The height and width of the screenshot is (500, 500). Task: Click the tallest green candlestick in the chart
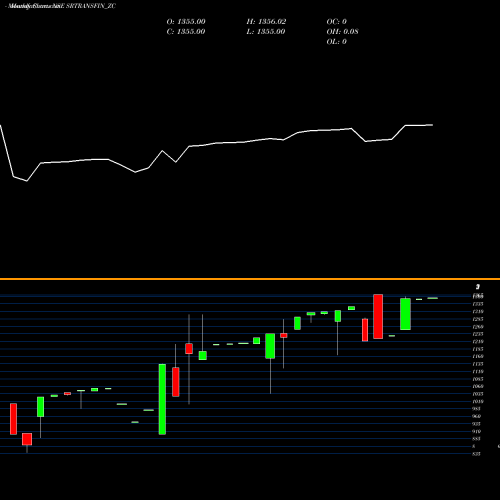coord(162,399)
